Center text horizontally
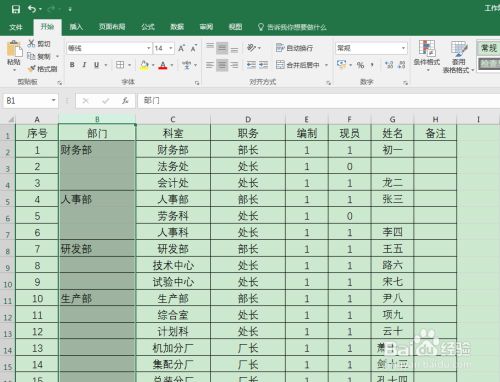 [x=222, y=65]
